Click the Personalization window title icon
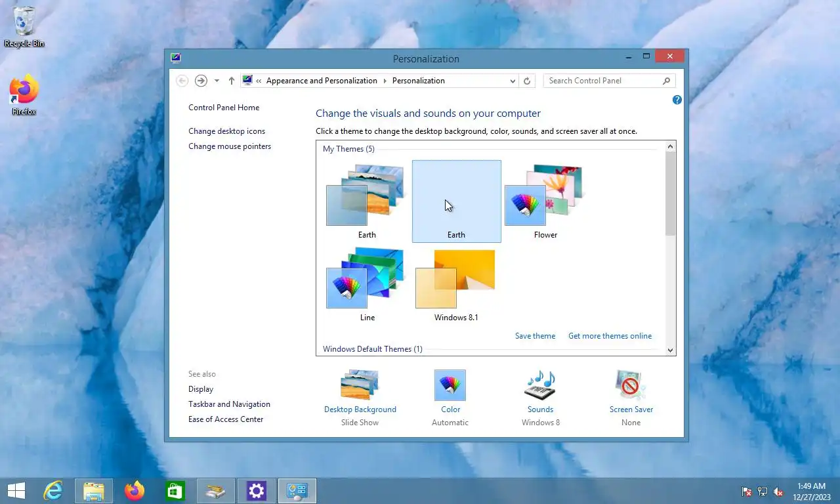The width and height of the screenshot is (840, 504). (175, 58)
